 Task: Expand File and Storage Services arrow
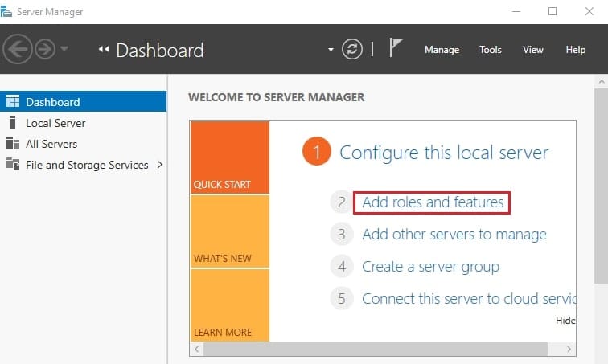(159, 165)
